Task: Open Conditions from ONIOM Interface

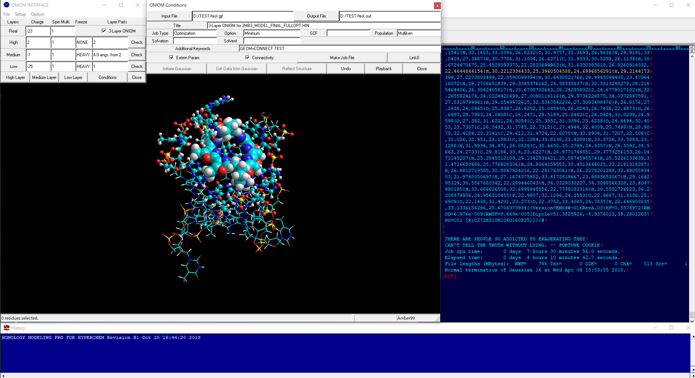Action: 108,77
